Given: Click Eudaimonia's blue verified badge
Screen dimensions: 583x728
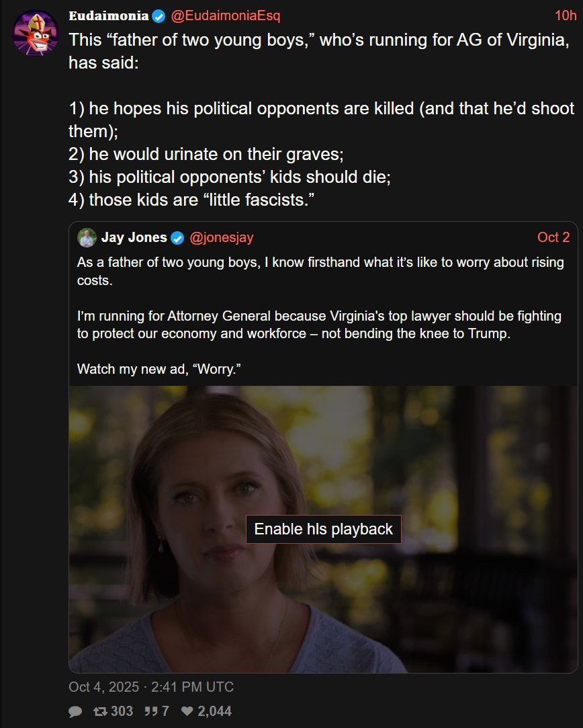Looking at the screenshot, I should click(x=159, y=16).
